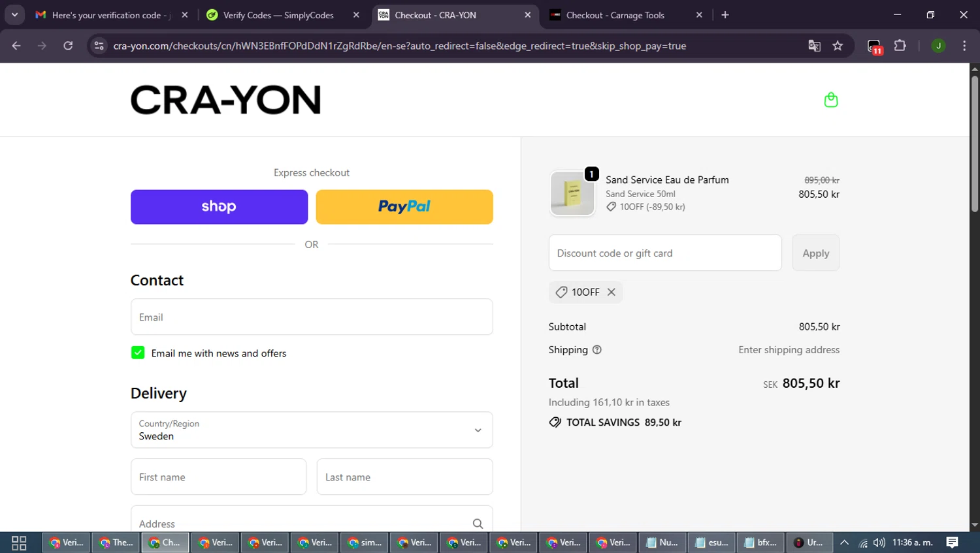
Task: Remove the 10OFF discount tag
Action: click(611, 292)
